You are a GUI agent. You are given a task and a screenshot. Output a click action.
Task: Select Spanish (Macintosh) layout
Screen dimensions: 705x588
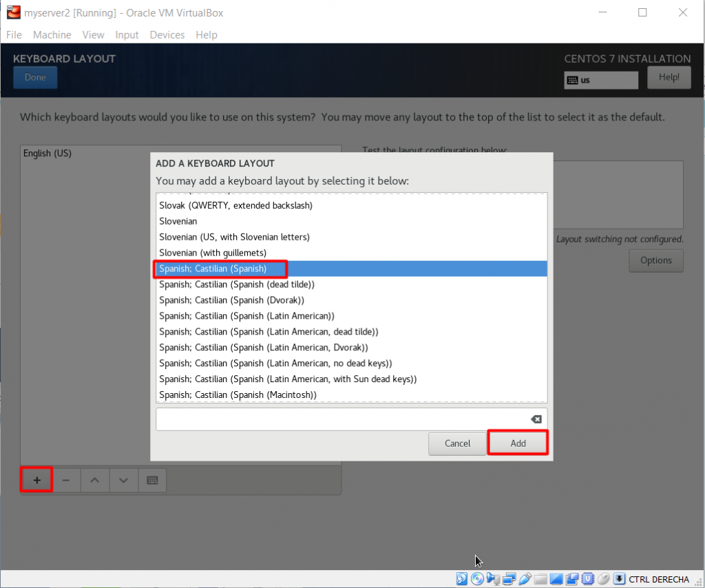pos(352,395)
